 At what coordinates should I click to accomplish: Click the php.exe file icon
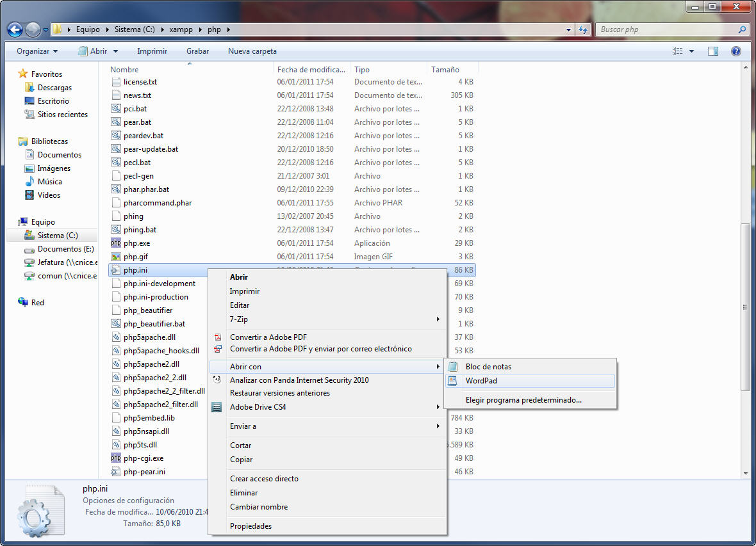point(116,243)
